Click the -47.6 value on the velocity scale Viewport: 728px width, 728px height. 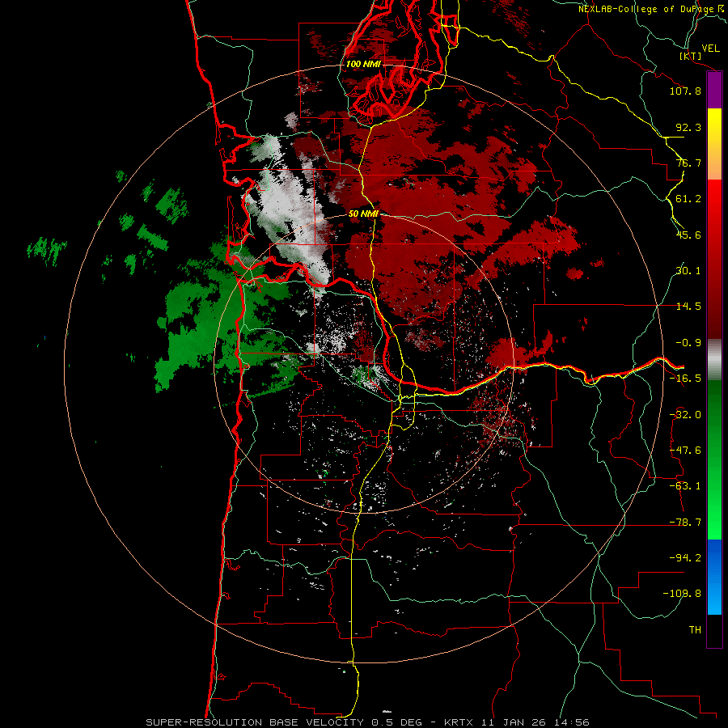685,451
